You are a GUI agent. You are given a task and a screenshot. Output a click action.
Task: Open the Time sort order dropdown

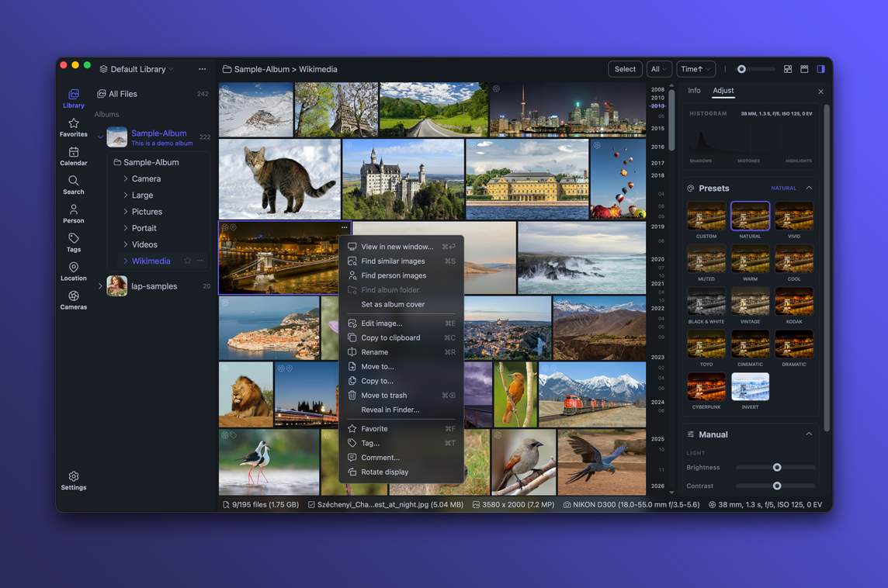coord(695,69)
